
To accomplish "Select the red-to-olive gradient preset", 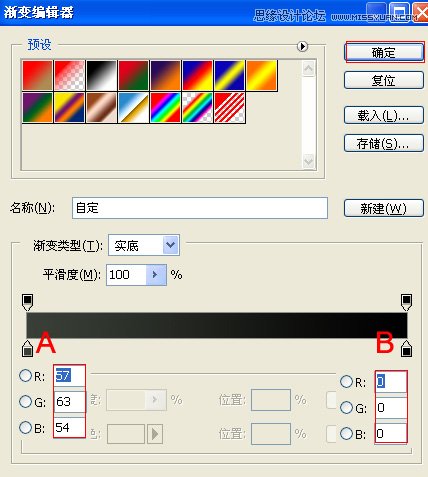I will [38, 75].
